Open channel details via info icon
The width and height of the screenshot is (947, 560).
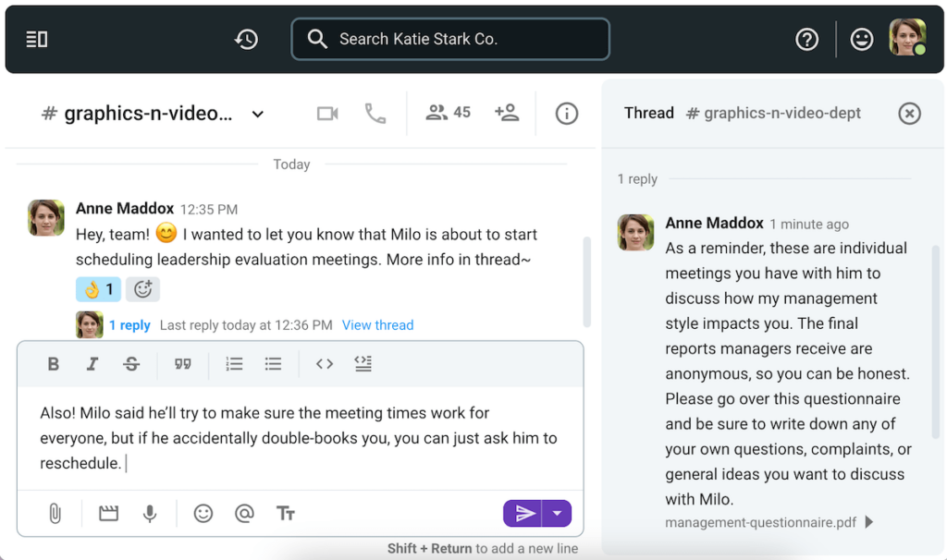pyautogui.click(x=567, y=113)
